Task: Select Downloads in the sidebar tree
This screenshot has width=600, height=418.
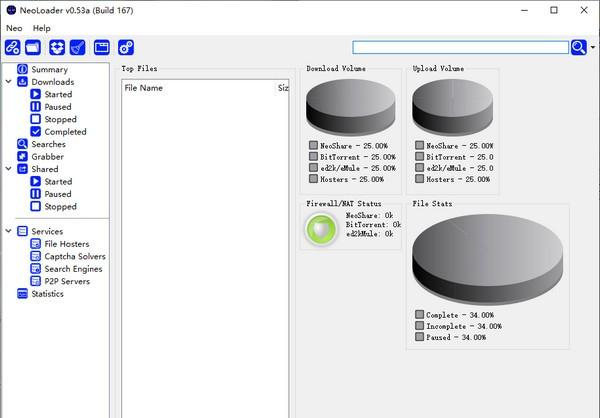Action: pyautogui.click(x=53, y=82)
